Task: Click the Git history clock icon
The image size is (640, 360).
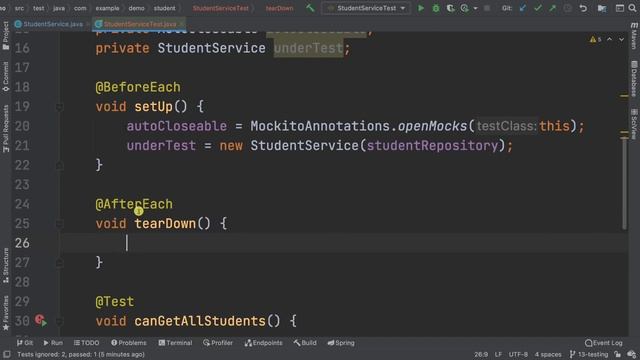Action: (x=567, y=8)
